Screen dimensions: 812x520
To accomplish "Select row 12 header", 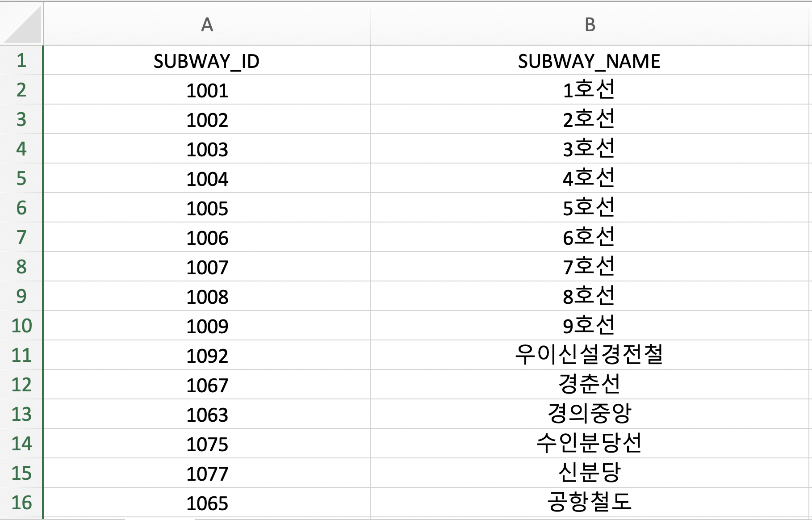I will 21,385.
